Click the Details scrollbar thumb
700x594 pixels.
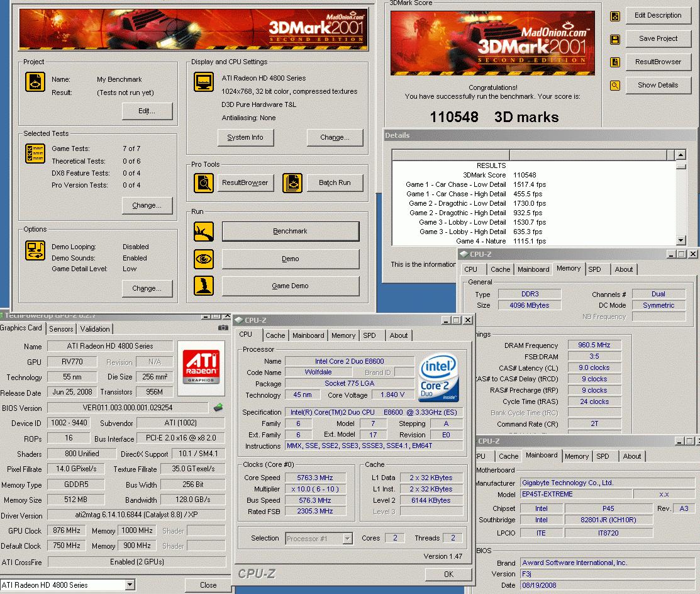tap(681, 167)
